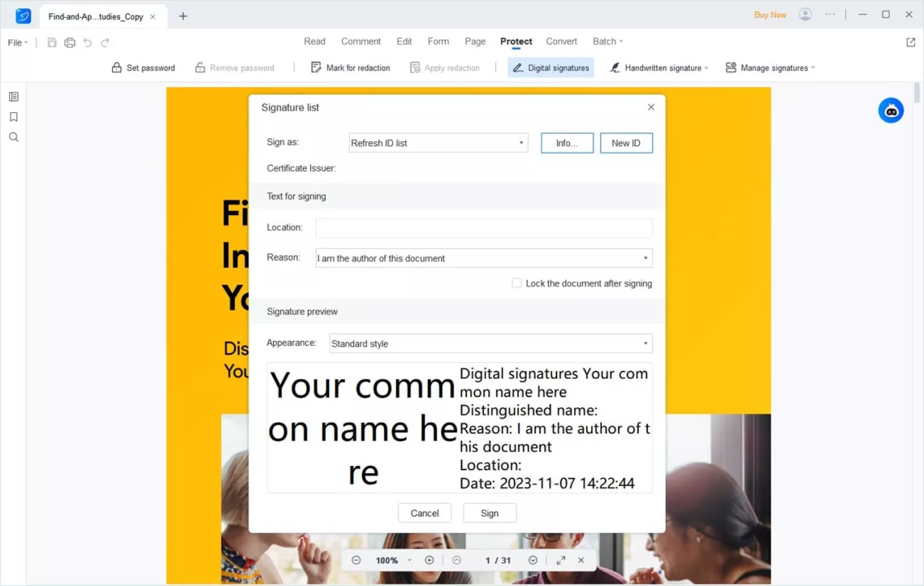Image resolution: width=924 pixels, height=586 pixels.
Task: Switch to the Convert tab
Action: point(561,41)
